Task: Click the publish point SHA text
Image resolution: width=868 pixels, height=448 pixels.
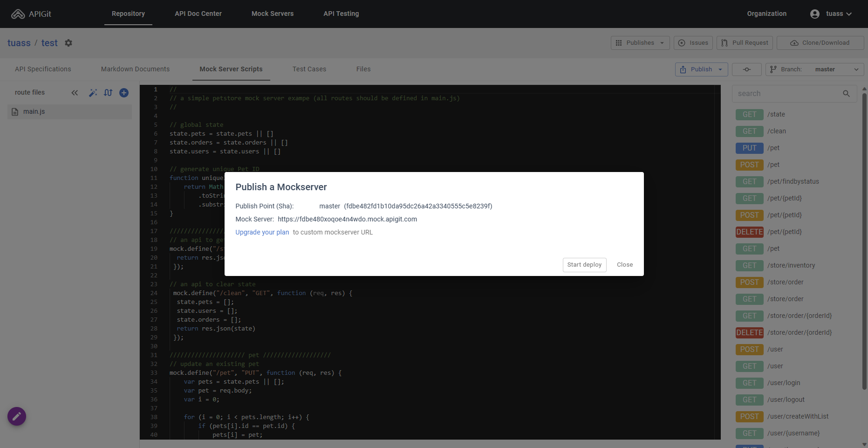Action: pos(418,207)
